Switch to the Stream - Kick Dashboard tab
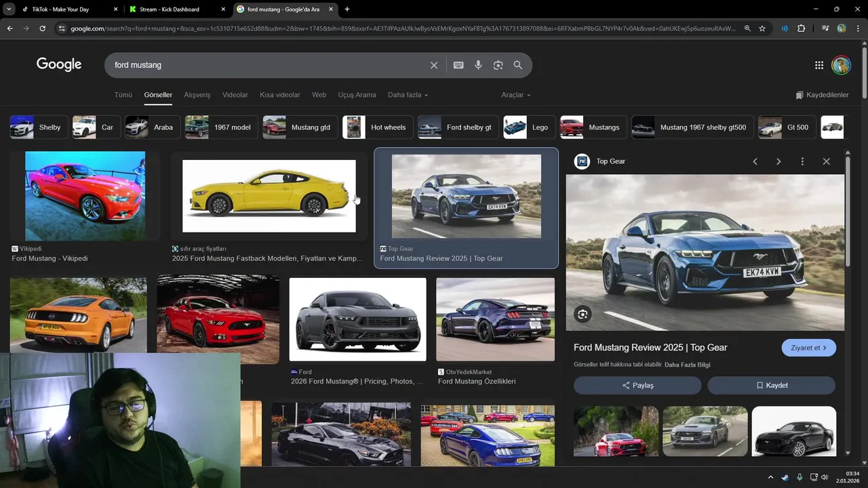Image resolution: width=868 pixels, height=488 pixels. pyautogui.click(x=176, y=9)
